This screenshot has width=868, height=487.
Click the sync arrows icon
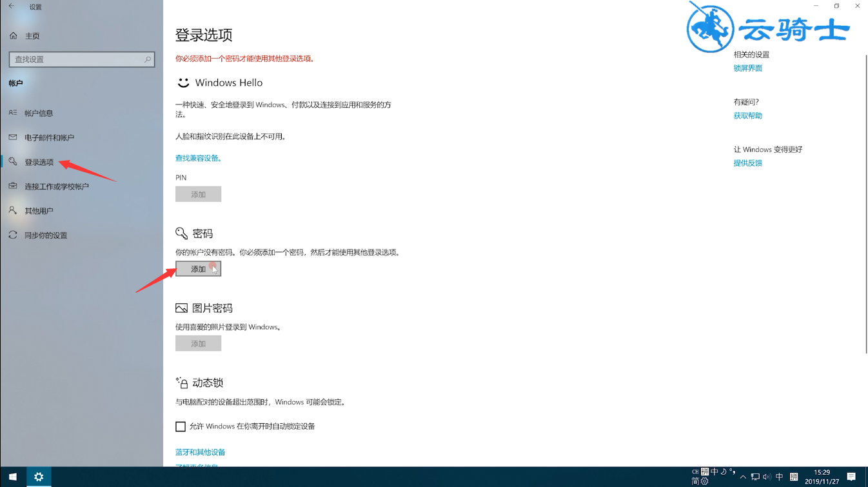pos(13,235)
